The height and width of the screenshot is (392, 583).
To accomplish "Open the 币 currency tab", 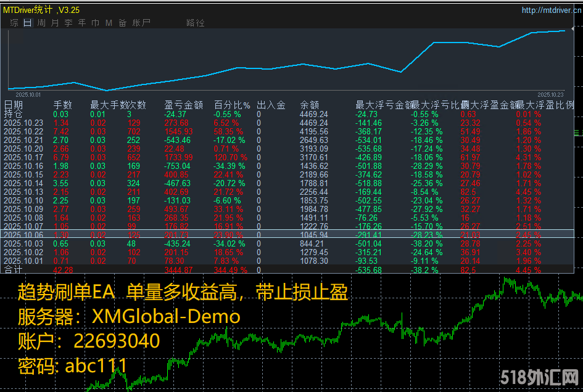I will pos(96,23).
